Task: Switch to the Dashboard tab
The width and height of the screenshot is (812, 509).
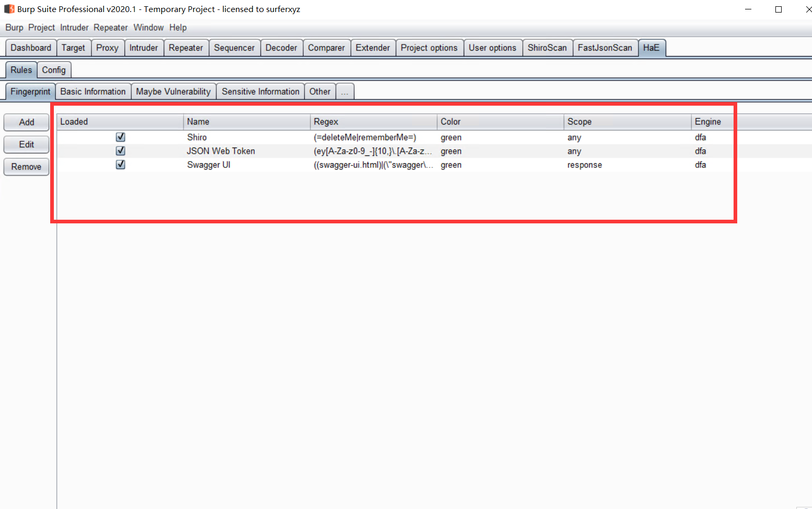Action: tap(31, 48)
